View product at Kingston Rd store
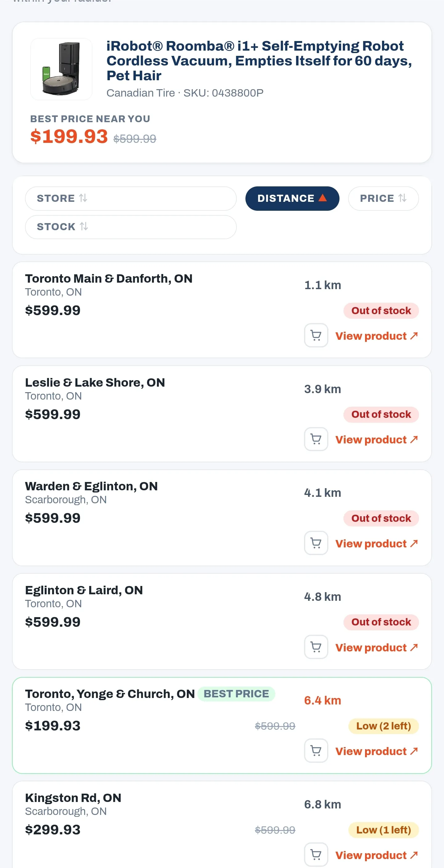 coord(377,855)
